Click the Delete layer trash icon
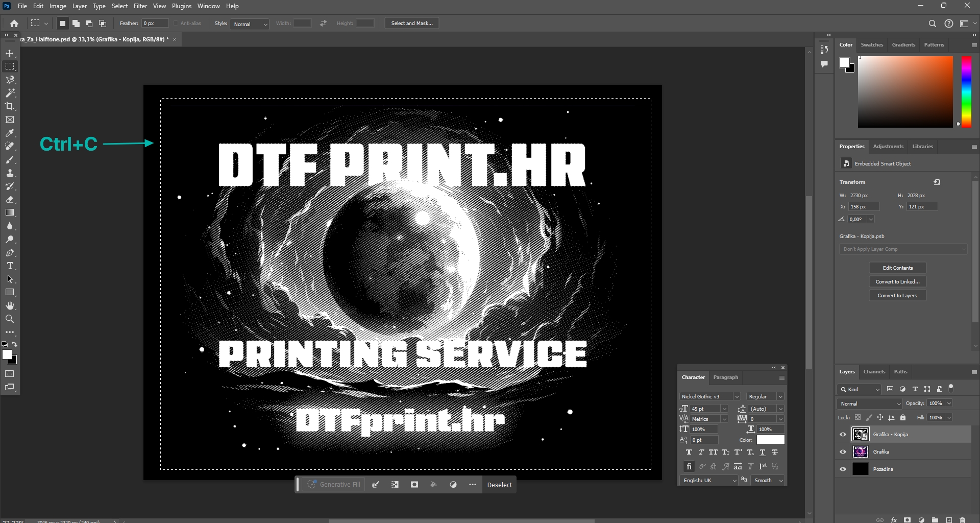Image resolution: width=980 pixels, height=523 pixels. [962, 520]
